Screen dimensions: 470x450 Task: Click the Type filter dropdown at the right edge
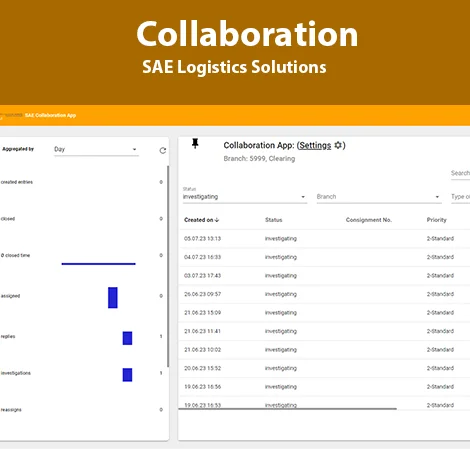[460, 197]
